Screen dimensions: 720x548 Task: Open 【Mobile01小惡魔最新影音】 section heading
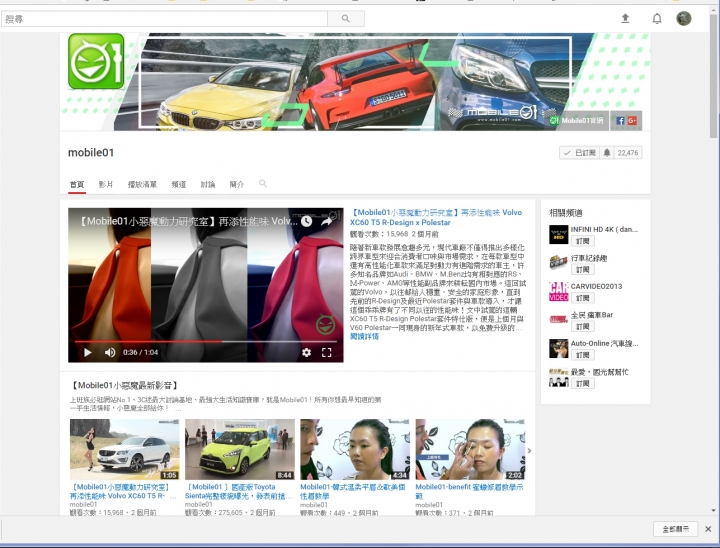124,385
